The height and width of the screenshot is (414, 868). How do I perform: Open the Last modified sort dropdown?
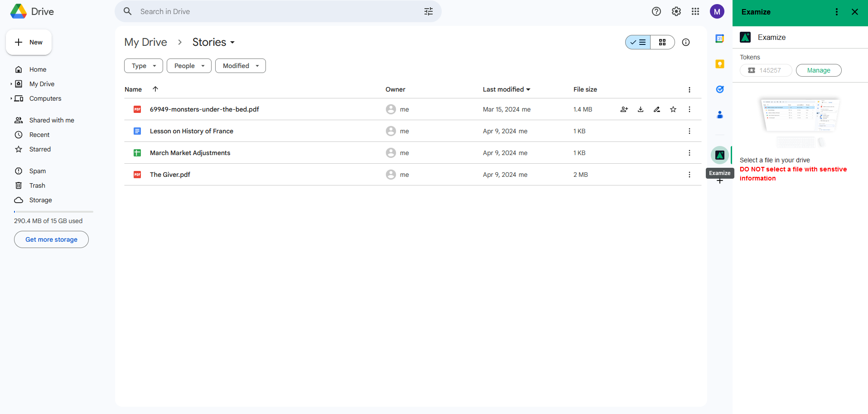pos(506,89)
